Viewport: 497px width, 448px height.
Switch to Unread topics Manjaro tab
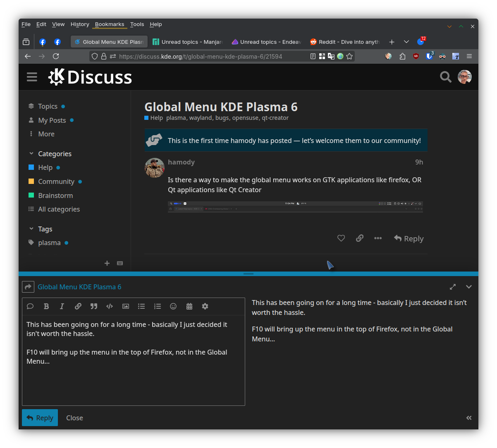187,42
